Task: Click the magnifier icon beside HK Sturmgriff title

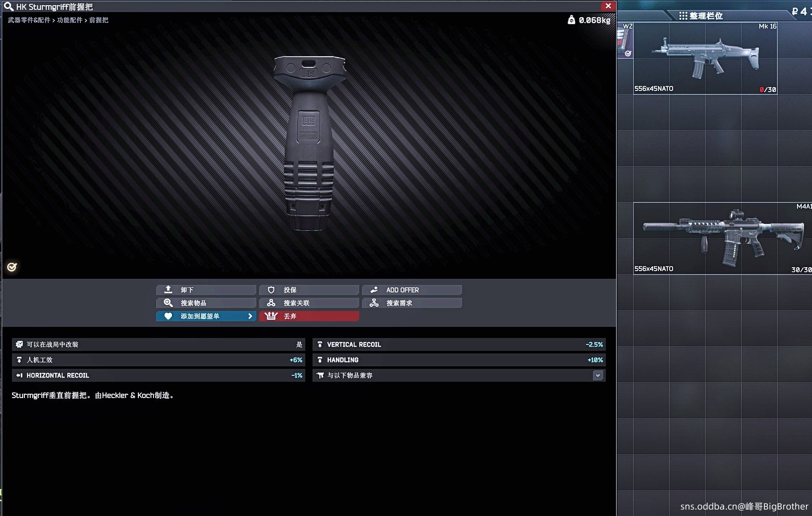Action: tap(9, 6)
